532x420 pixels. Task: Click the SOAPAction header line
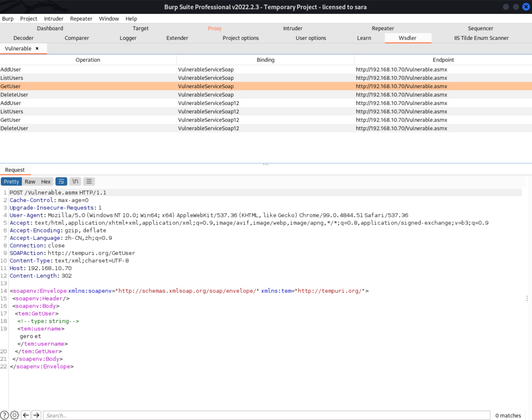tap(72, 253)
